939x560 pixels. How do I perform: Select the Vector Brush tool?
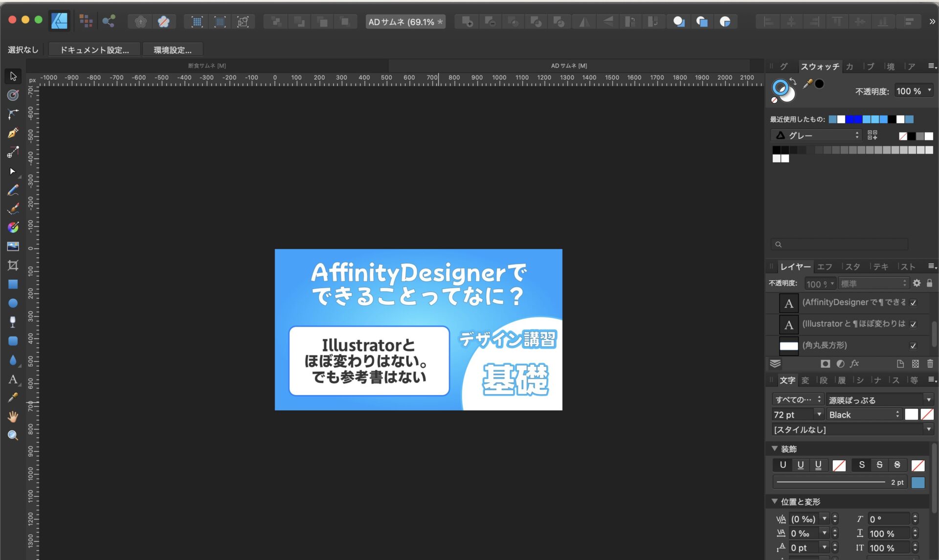pyautogui.click(x=13, y=209)
